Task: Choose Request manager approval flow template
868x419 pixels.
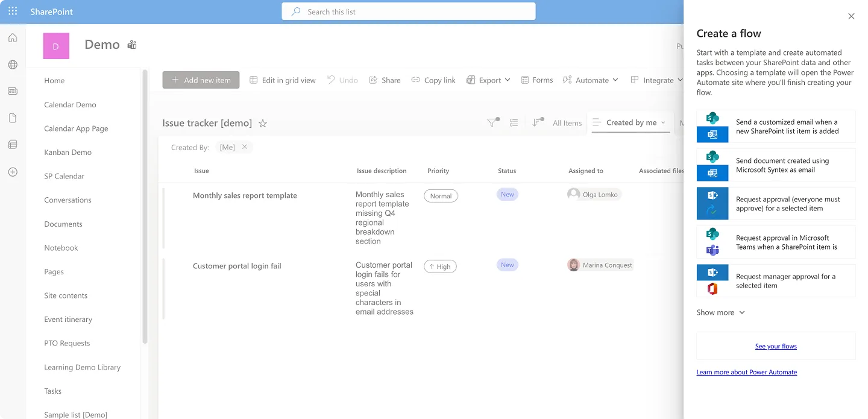Action: click(776, 281)
